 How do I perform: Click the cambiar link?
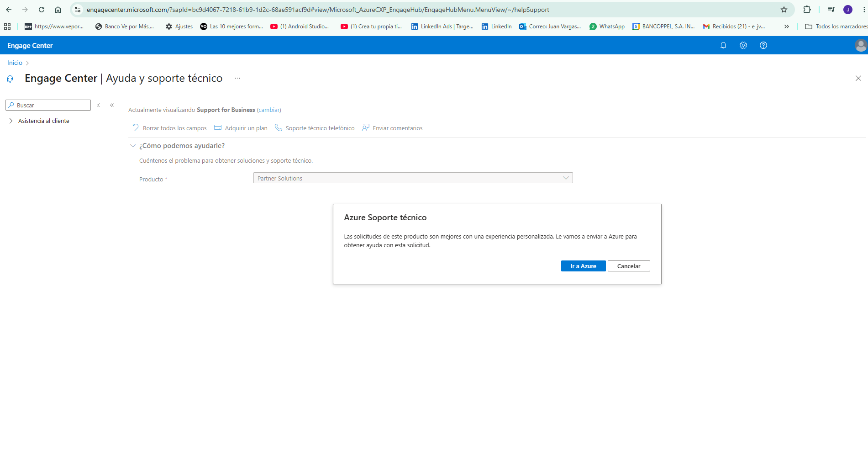point(269,110)
